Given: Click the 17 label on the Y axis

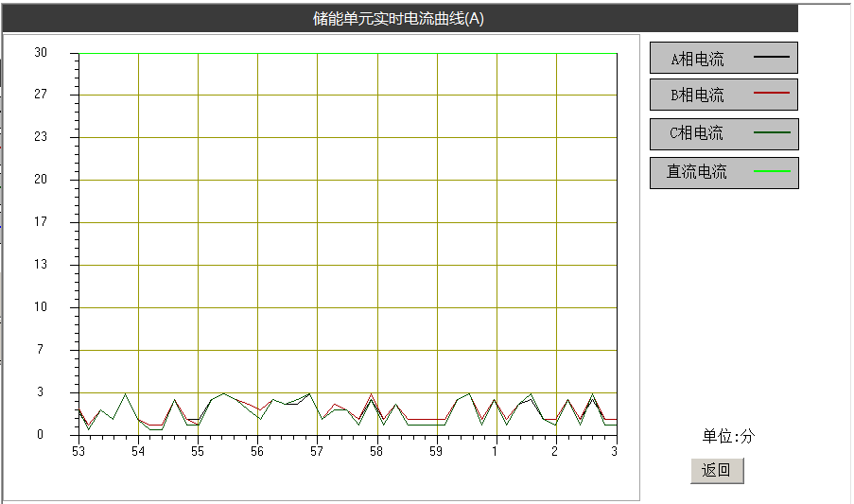Looking at the screenshot, I should pos(41,222).
